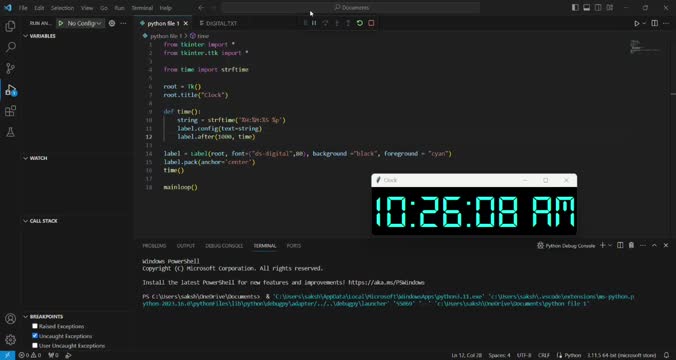Open the Testing flask icon

pyautogui.click(x=10, y=132)
